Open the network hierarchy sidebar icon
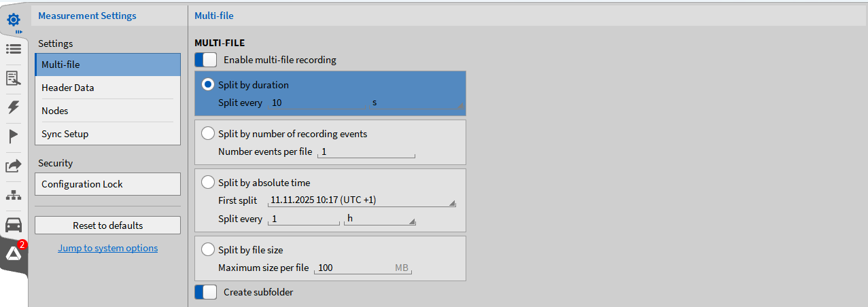 point(14,196)
